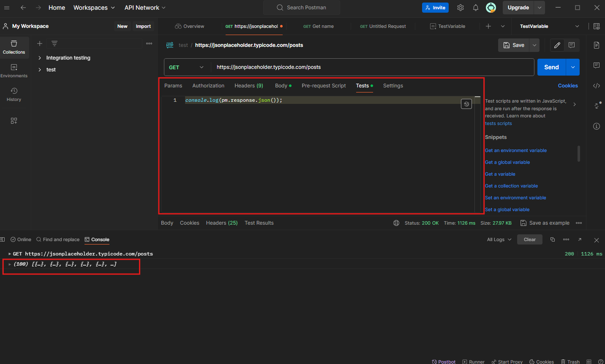The width and height of the screenshot is (605, 364).
Task: Open the All Logs filter dropdown
Action: 499,239
